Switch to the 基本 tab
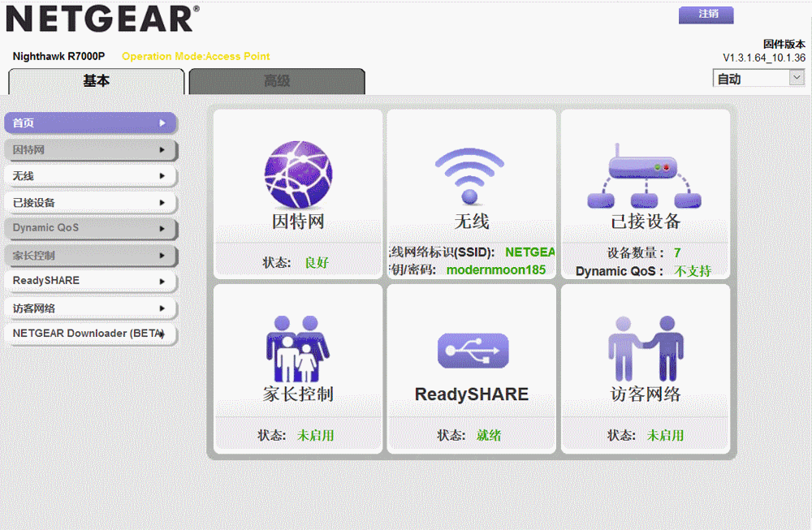The height and width of the screenshot is (530, 812). coord(97,81)
